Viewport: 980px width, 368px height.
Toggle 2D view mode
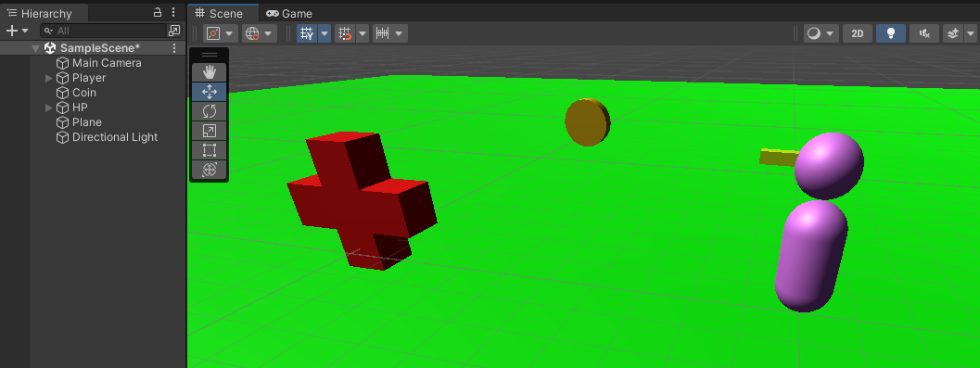click(858, 33)
